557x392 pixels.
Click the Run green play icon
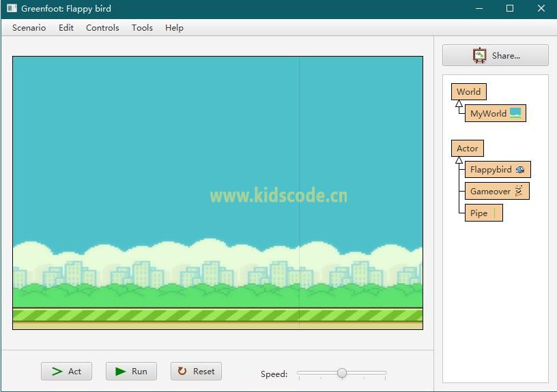(120, 372)
